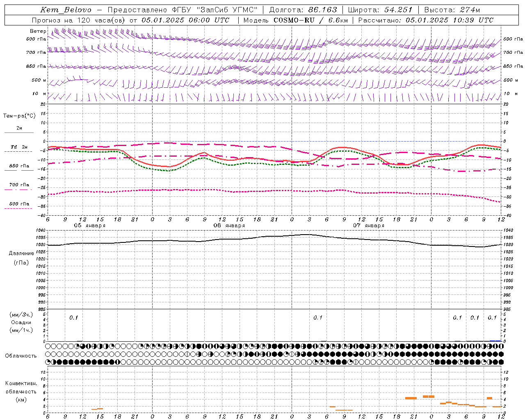Click the station name Kem_Belovo
The height and width of the screenshot is (420, 525).
(x=66, y=10)
